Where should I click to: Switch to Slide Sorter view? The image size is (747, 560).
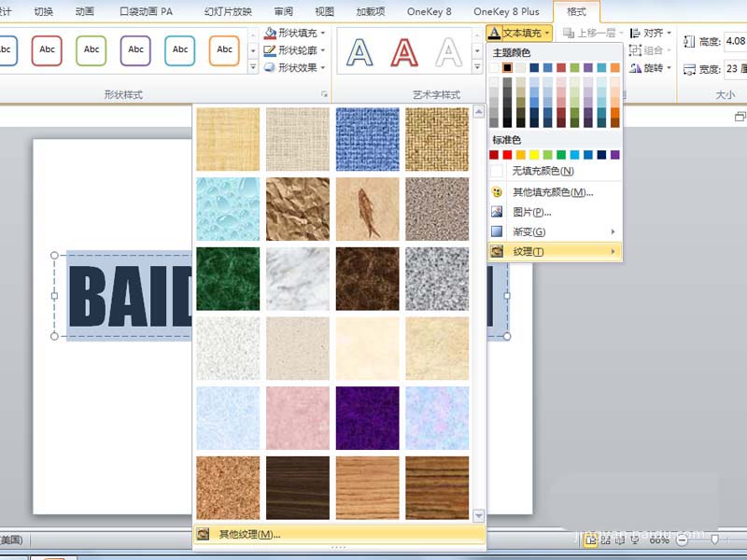pos(605,540)
